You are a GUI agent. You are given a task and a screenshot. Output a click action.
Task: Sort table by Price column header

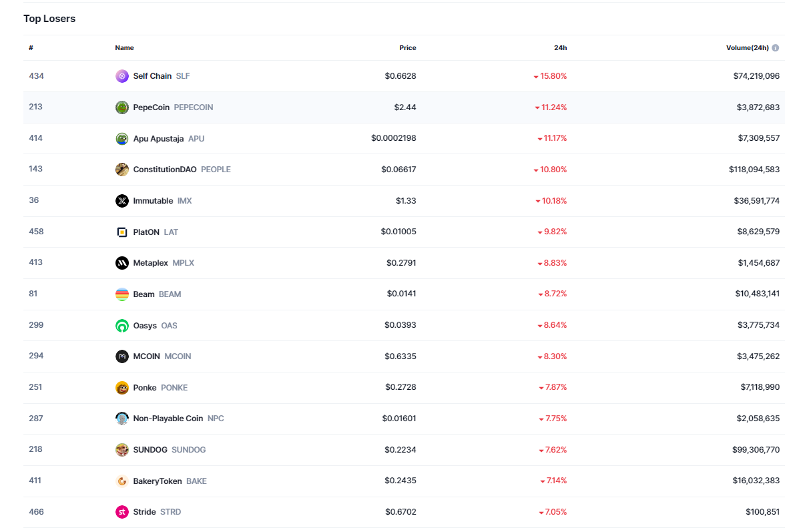click(x=407, y=48)
